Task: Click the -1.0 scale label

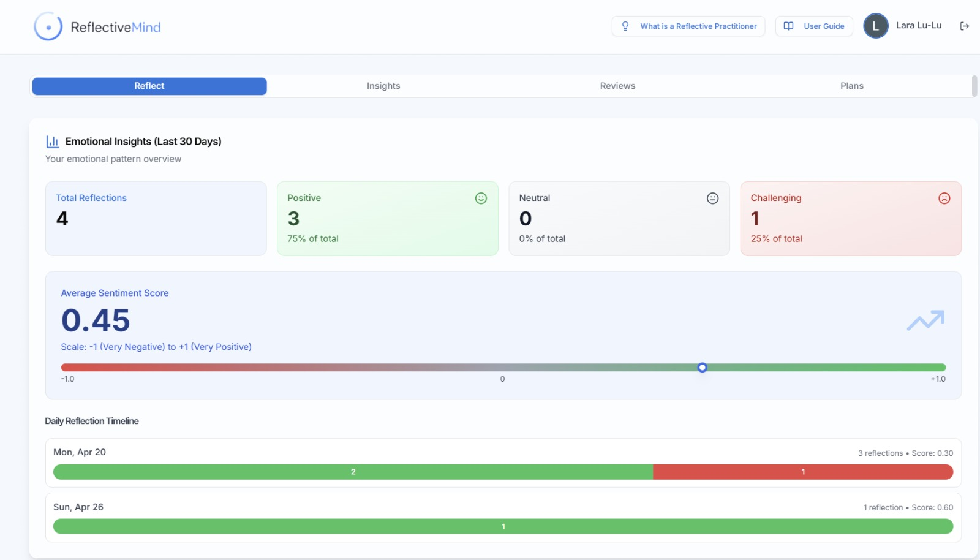Action: coord(67,379)
